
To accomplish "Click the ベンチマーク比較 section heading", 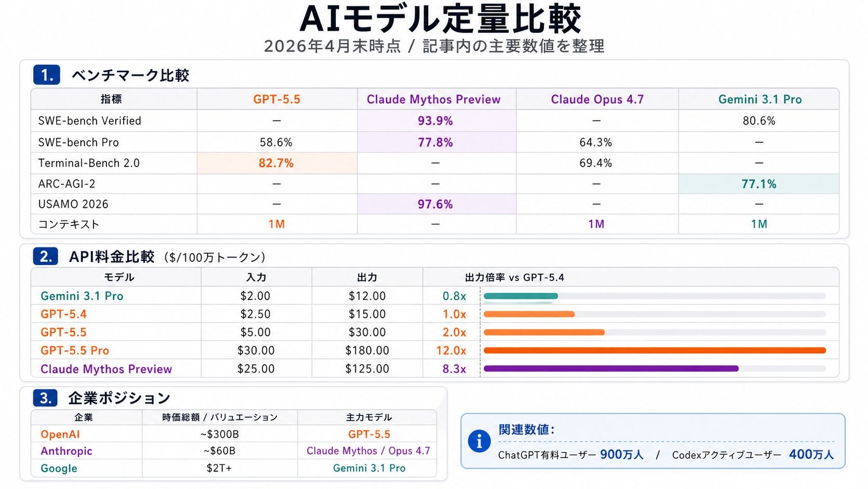I will (130, 75).
